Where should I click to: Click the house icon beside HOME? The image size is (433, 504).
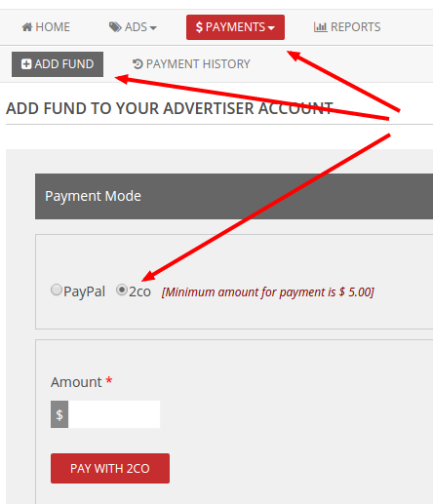(27, 27)
